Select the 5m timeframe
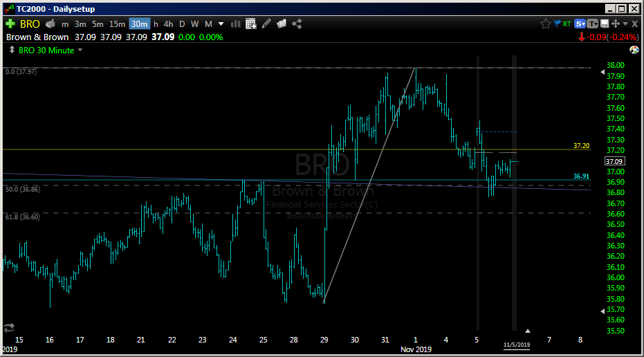Screen dimensions: 644x357 (98, 24)
